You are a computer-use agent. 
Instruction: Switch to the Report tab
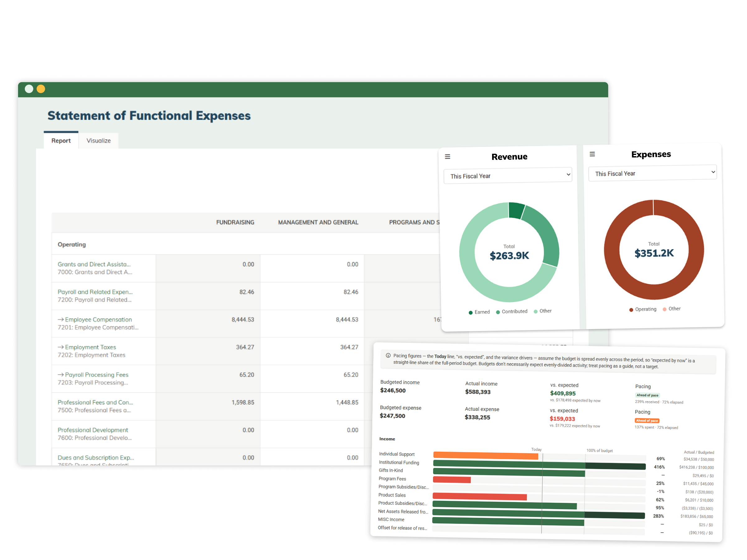click(x=61, y=140)
